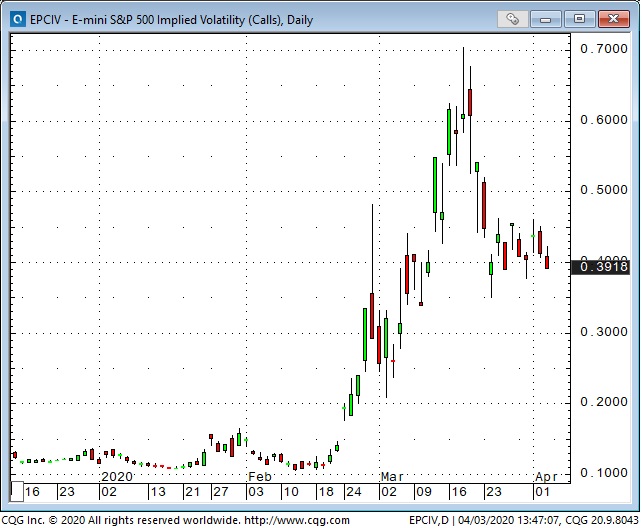642x528 pixels.
Task: Minimize the EPCIV chart window
Action: point(545,19)
